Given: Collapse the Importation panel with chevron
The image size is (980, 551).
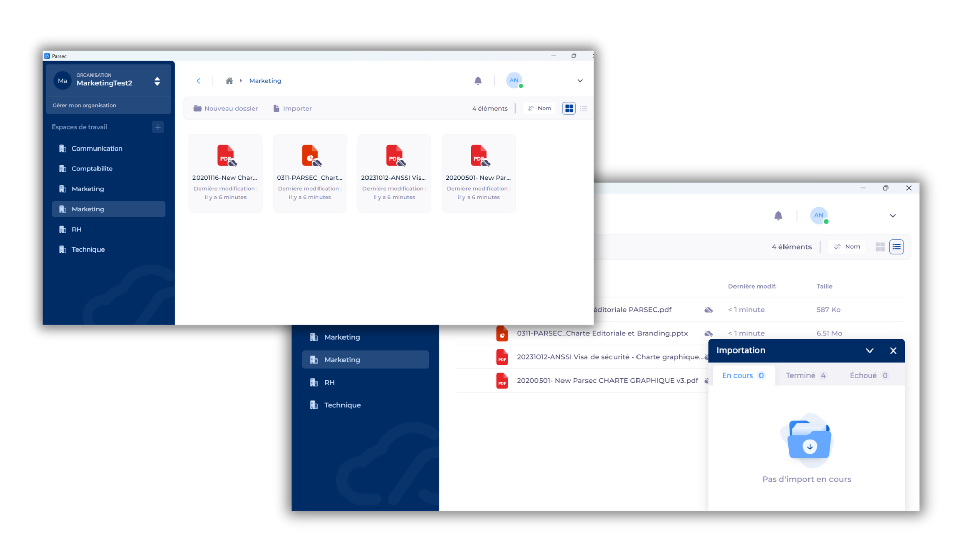Looking at the screenshot, I should tap(869, 350).
